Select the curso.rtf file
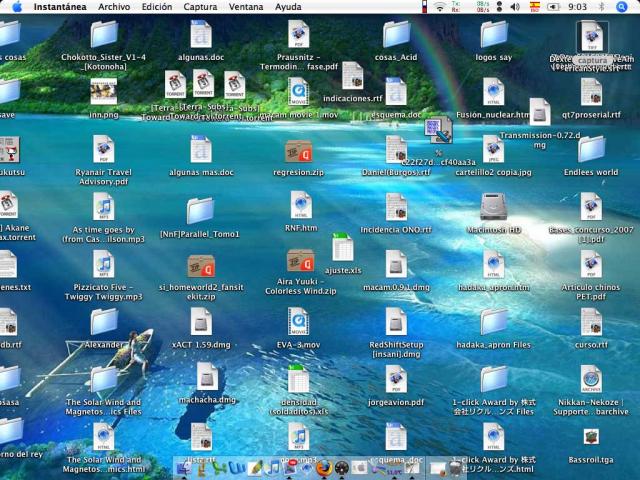640x480 pixels. coord(591,322)
